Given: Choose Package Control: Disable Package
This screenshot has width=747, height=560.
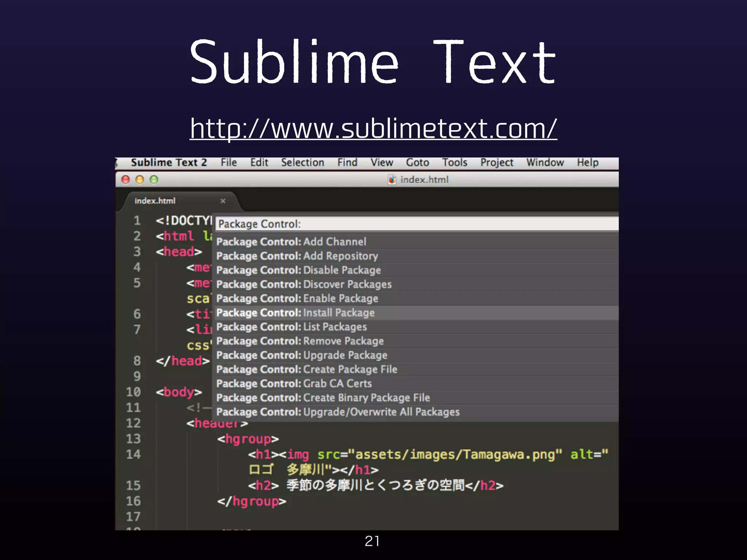Looking at the screenshot, I should point(417,270).
